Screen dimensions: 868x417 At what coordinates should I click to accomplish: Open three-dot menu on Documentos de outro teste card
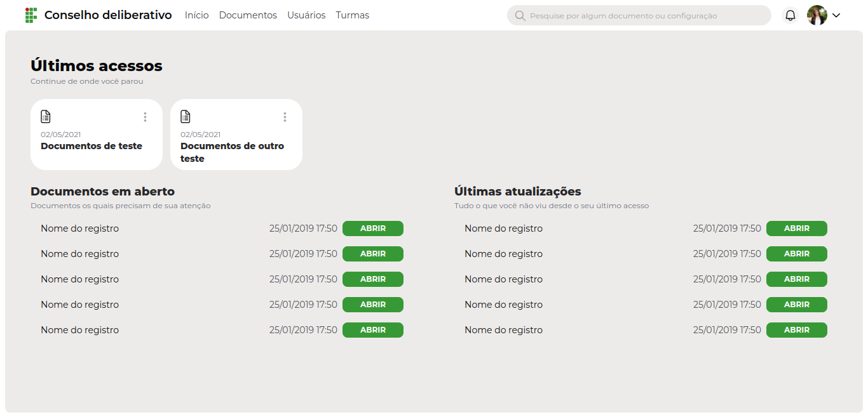click(285, 117)
